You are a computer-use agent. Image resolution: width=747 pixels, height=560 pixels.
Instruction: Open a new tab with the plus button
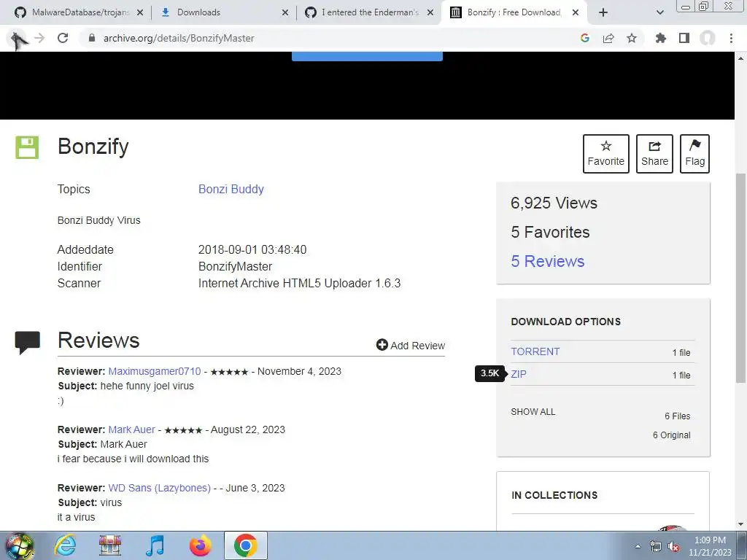coord(603,12)
